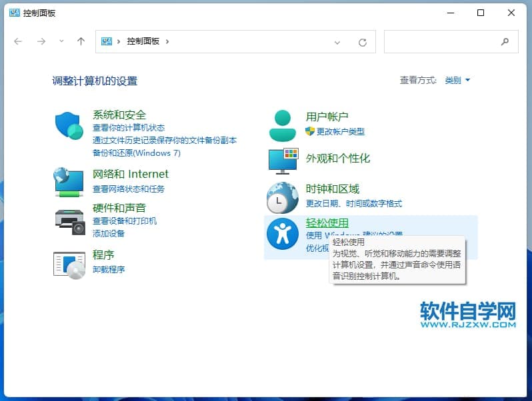
Task: Open 查看设备和打印机 link
Action: point(125,221)
